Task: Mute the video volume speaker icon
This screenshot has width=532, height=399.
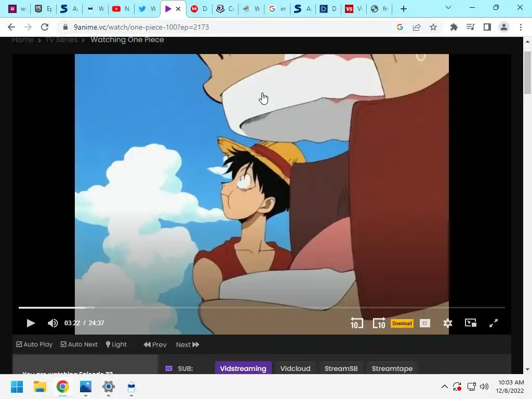Action: tap(52, 323)
